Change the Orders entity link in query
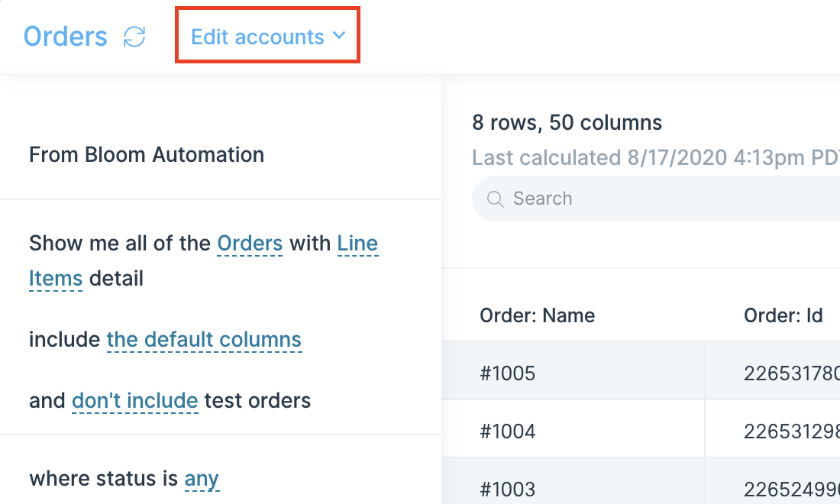This screenshot has width=840, height=504. tap(250, 244)
